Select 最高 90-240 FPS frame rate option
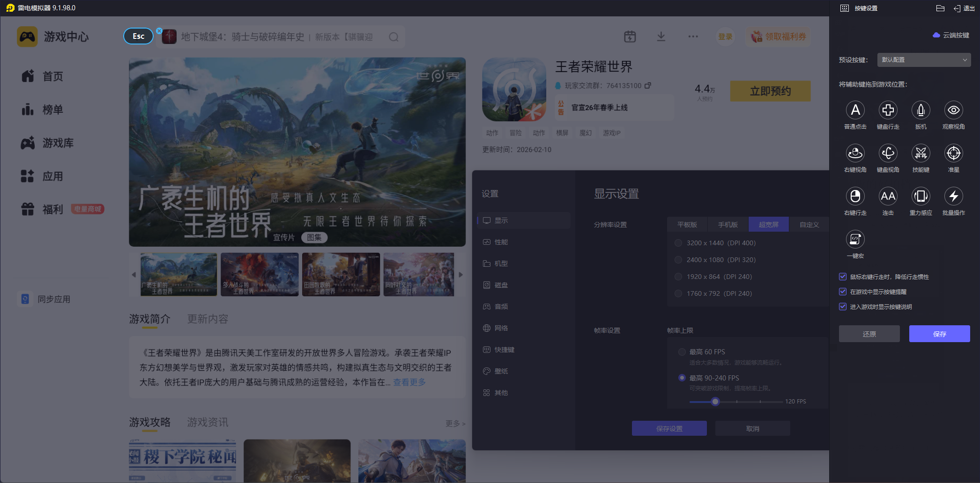980x483 pixels. pyautogui.click(x=682, y=378)
